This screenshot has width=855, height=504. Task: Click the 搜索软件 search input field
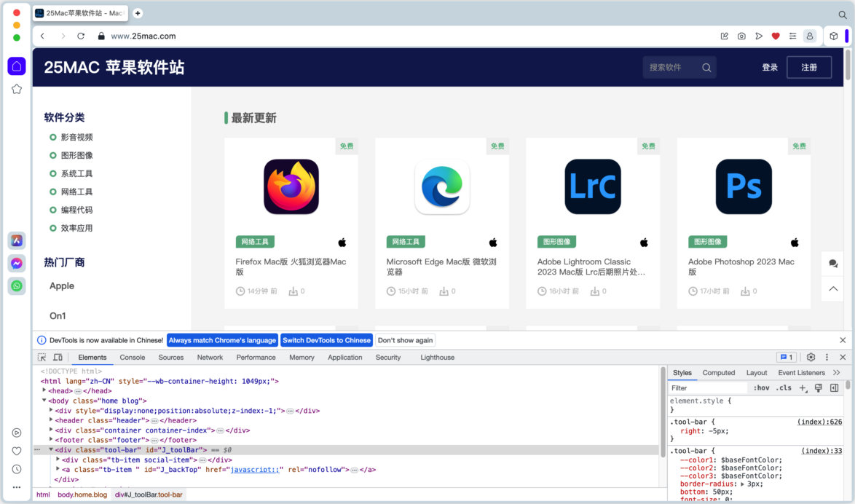tap(671, 68)
